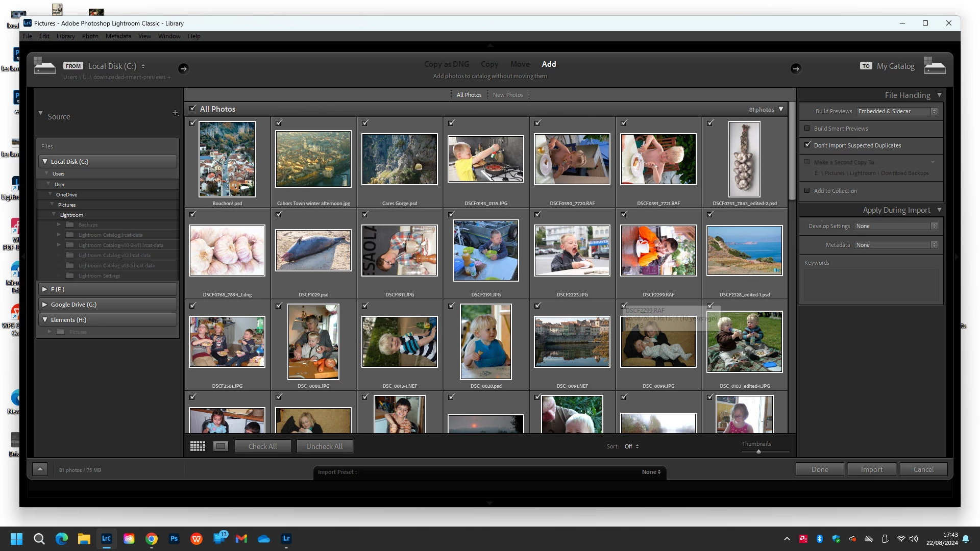Screen dimensions: 980x551
Task: Expand the E (E:) drive
Action: click(x=45, y=289)
